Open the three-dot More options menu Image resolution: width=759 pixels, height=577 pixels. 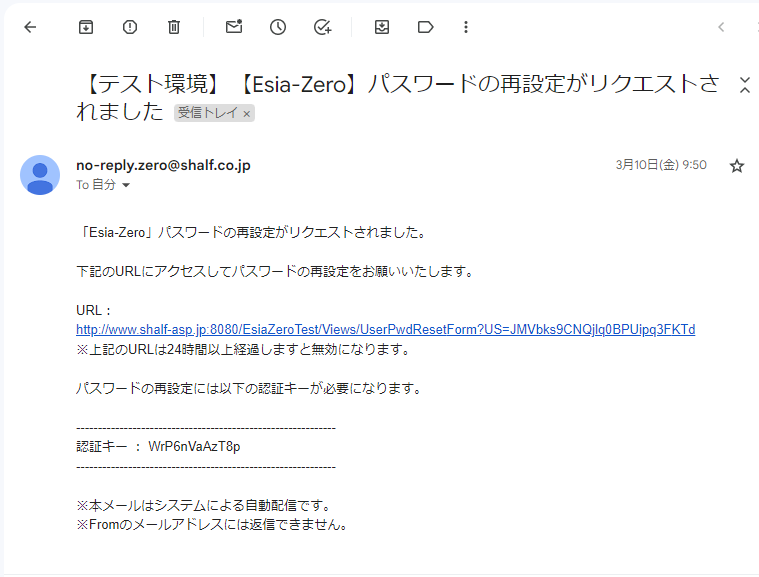click(466, 27)
